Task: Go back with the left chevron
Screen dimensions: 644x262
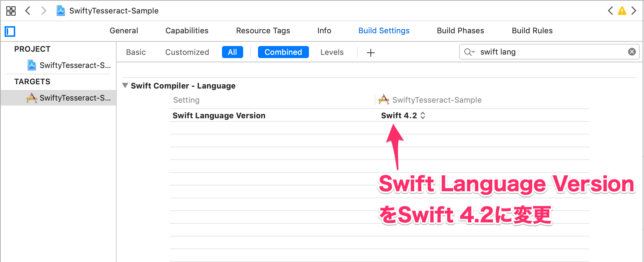Action: [x=28, y=11]
